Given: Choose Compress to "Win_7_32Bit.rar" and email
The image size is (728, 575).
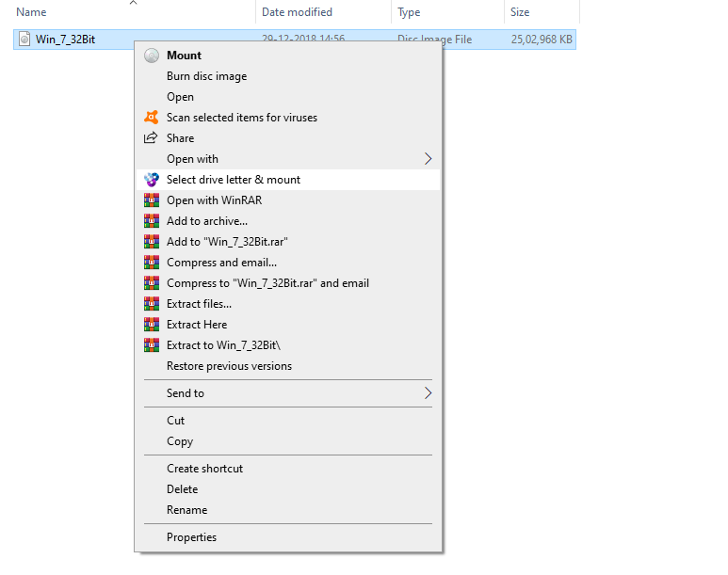Looking at the screenshot, I should pos(288,283).
